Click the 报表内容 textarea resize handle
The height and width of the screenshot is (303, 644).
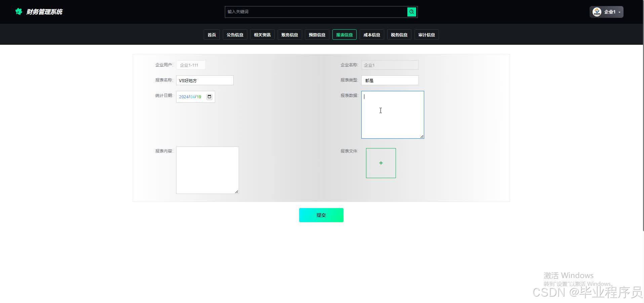point(237,192)
